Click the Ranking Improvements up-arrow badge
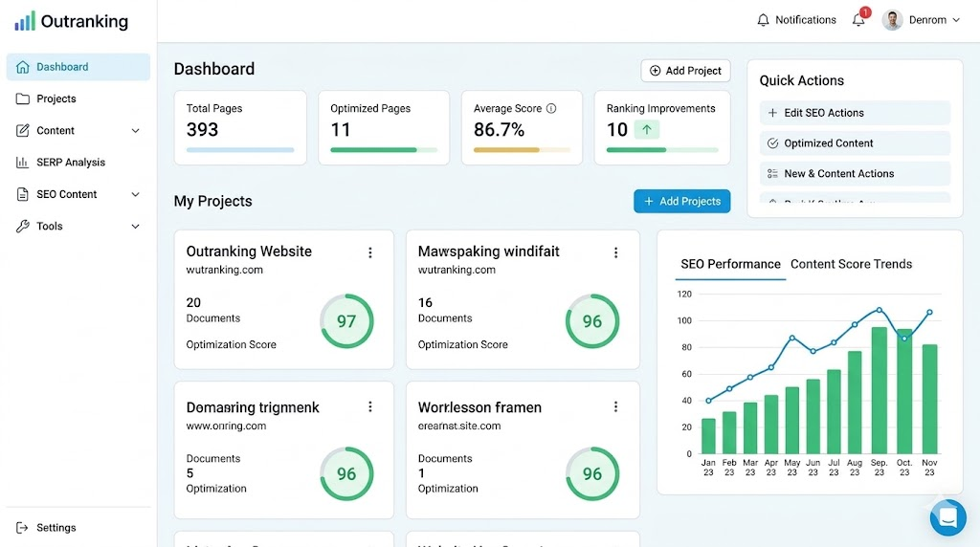This screenshot has height=547, width=980. coord(647,130)
